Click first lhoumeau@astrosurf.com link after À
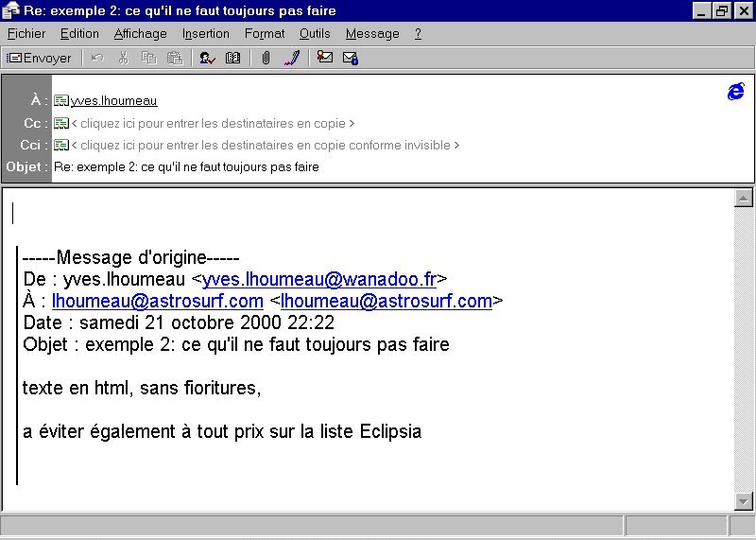The width and height of the screenshot is (756, 540). [x=158, y=301]
